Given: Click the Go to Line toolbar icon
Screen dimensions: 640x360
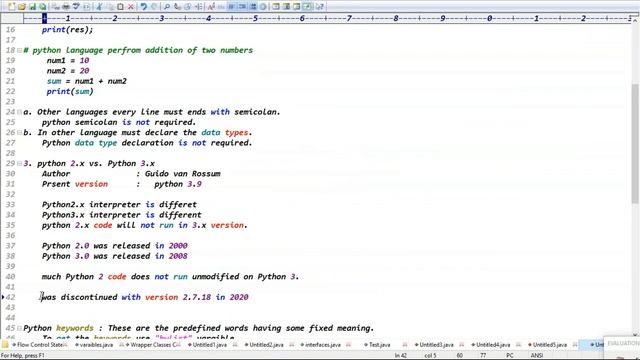Looking at the screenshot, I should point(198,7).
